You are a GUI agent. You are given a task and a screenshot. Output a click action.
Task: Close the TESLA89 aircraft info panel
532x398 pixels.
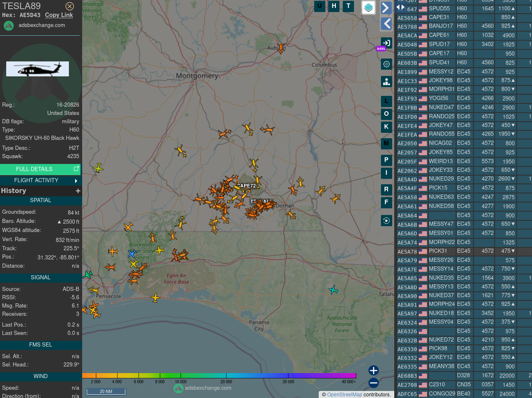click(70, 6)
